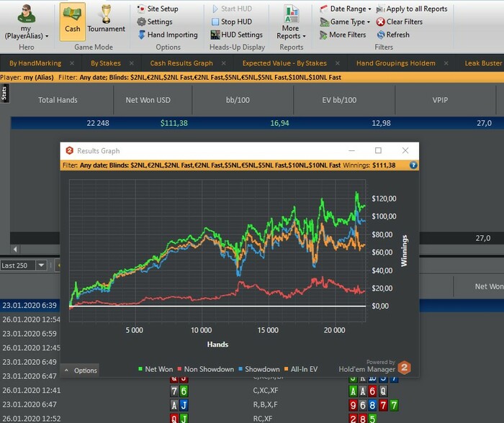Viewport: 504px width, 423px height.
Task: Open the Date Range filter dropdown
Action: click(346, 9)
